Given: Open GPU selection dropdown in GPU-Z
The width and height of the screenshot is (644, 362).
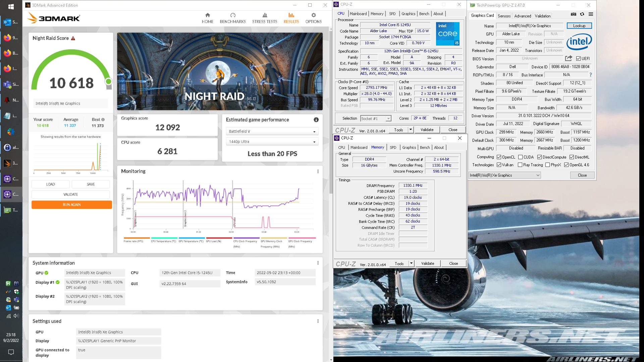Looking at the screenshot, I should coord(505,175).
